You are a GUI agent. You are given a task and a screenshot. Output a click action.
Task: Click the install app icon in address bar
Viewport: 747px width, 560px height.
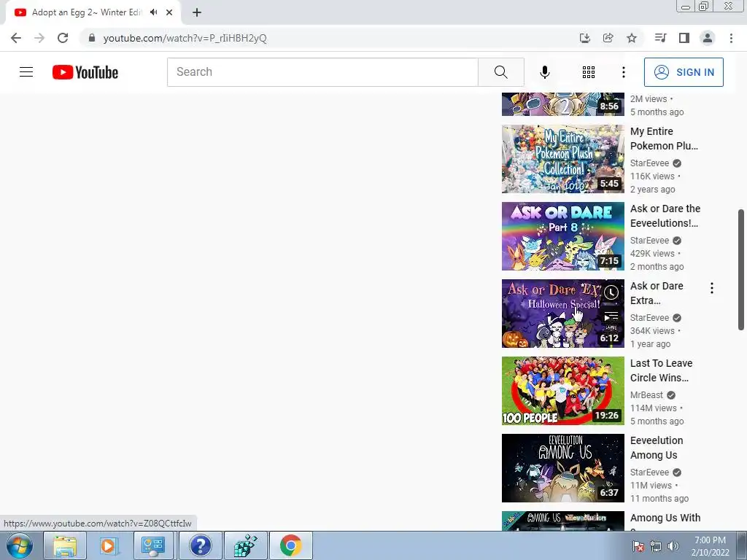coord(584,38)
